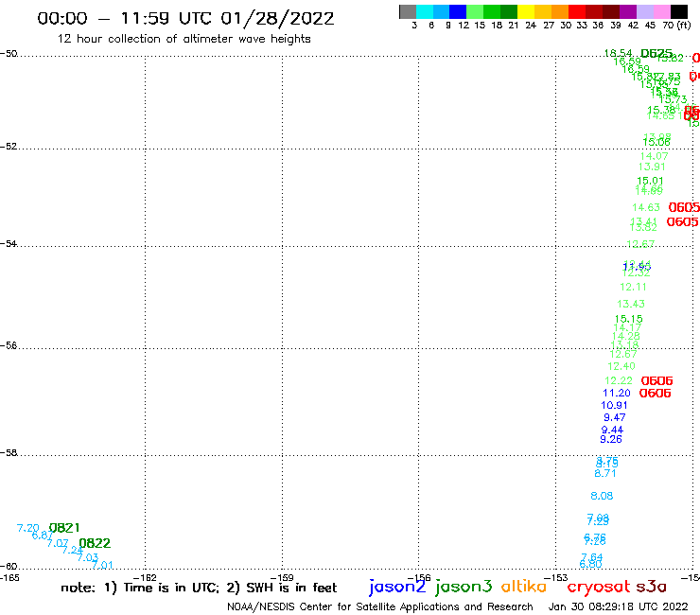Select the cryosat satellite legend label
This screenshot has width=700, height=615.
click(x=598, y=587)
